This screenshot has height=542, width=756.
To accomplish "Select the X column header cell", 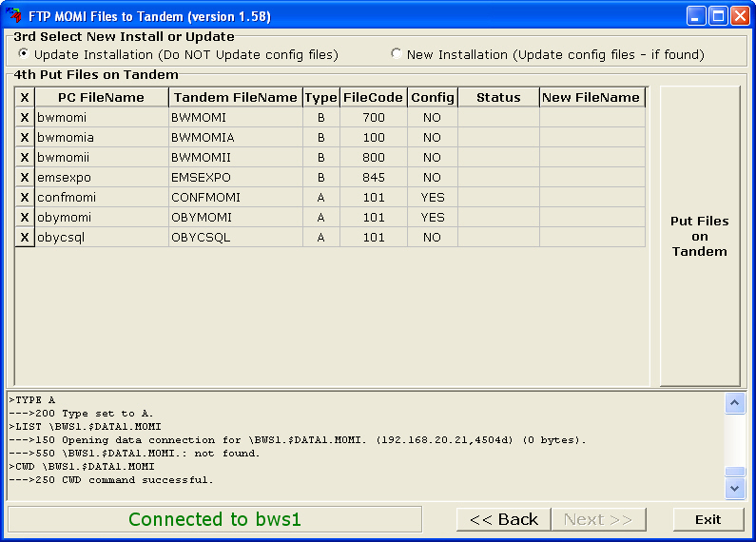I will [25, 97].
